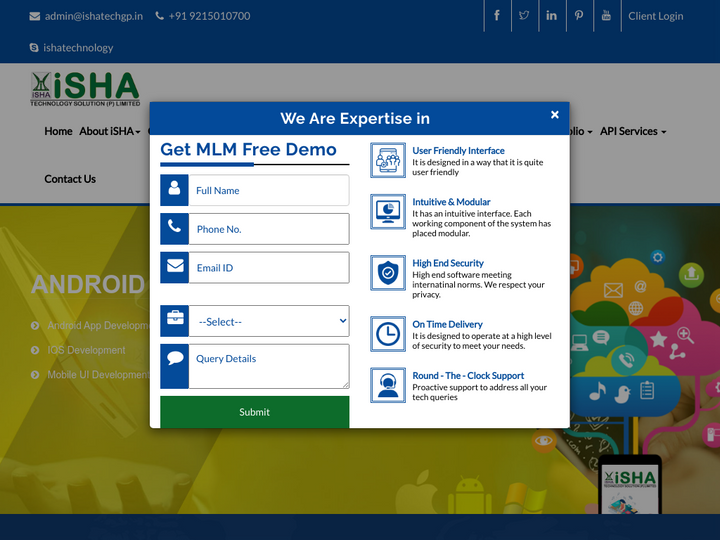Click the On Time Delivery clock icon
720x540 pixels.
388,334
